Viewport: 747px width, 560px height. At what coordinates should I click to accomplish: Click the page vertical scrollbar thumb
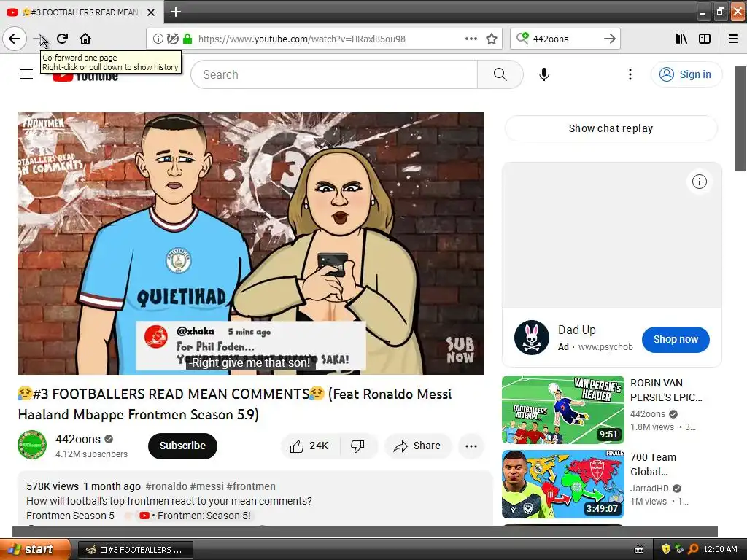[741, 119]
